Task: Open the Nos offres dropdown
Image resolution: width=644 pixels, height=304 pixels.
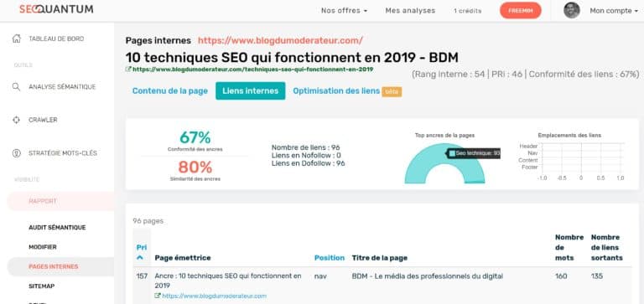Action: point(344,11)
